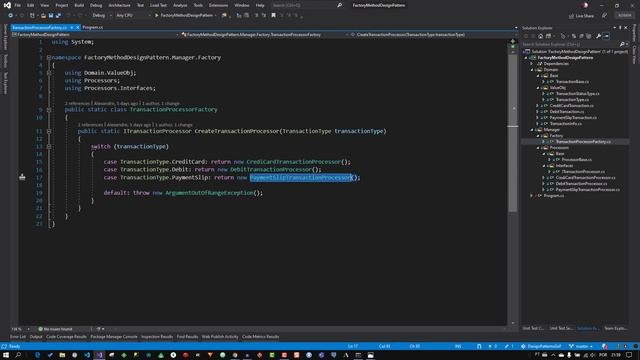Screen dimensions: 640x360
Task: Collapse the FactoryMethodDesignPattern project node
Action: point(526,58)
